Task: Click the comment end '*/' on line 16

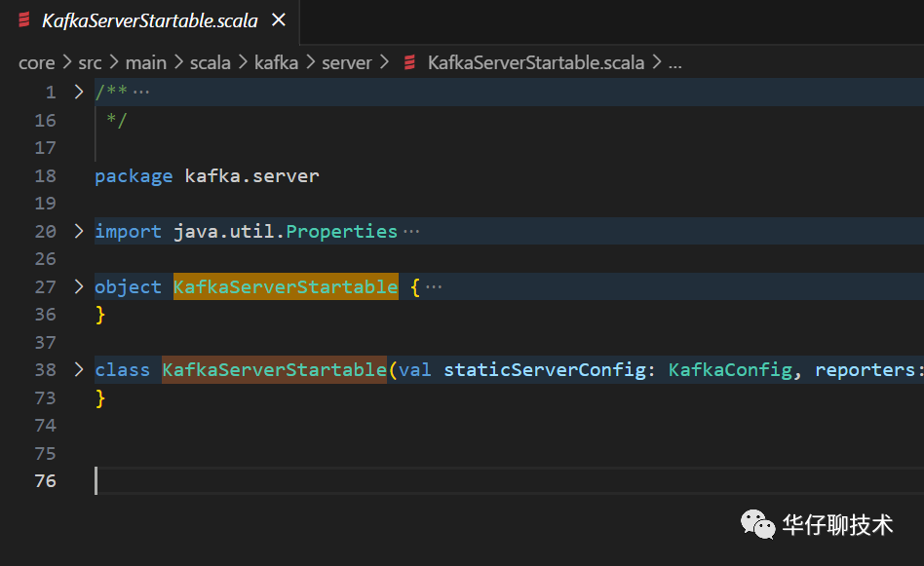Action: coord(117,120)
